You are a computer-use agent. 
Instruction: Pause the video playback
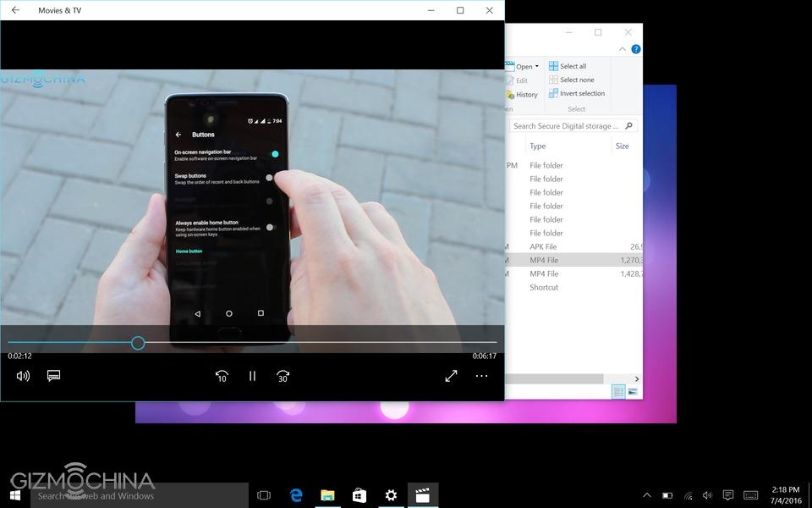click(x=252, y=376)
